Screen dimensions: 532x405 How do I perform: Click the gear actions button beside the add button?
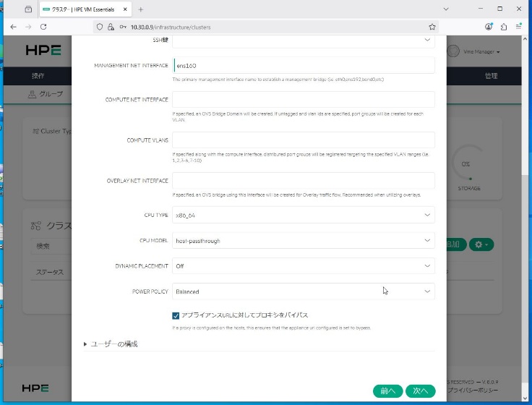pos(480,245)
